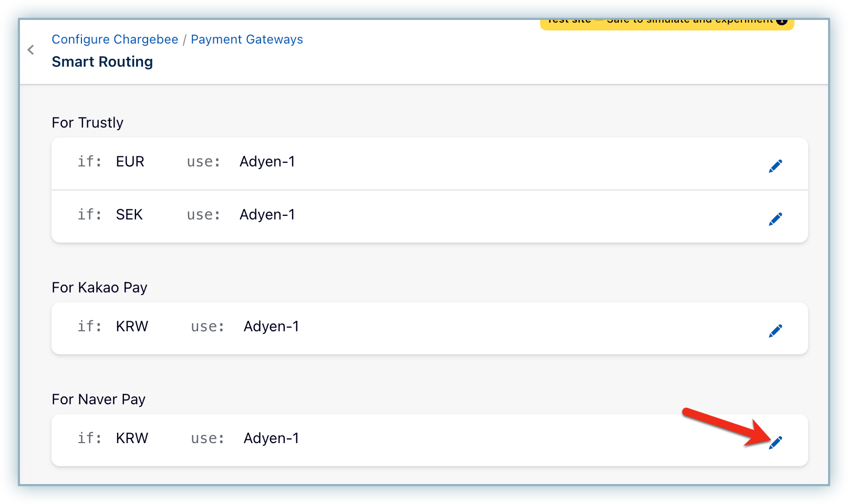Click the test site info icon
The height and width of the screenshot is (504, 848).
point(782,21)
